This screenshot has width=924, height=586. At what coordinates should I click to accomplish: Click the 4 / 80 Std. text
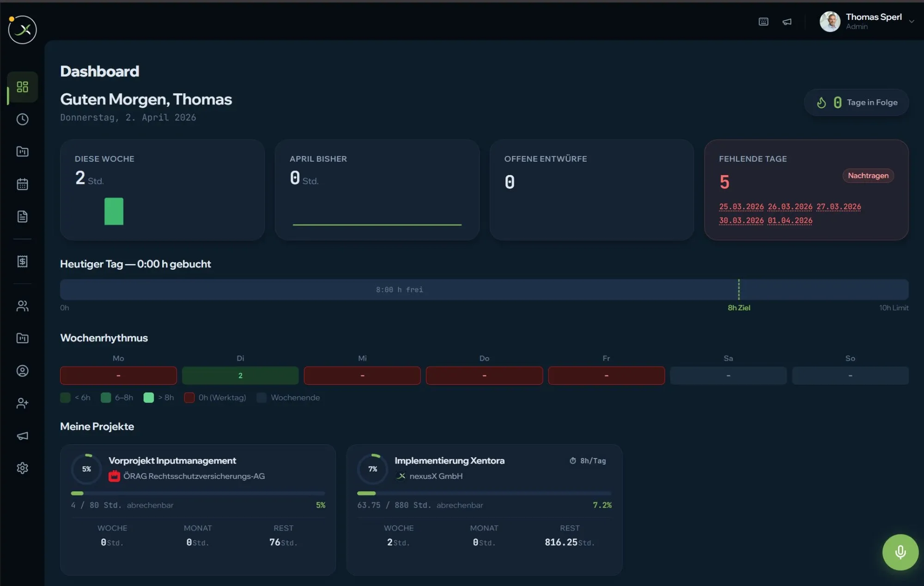(96, 505)
